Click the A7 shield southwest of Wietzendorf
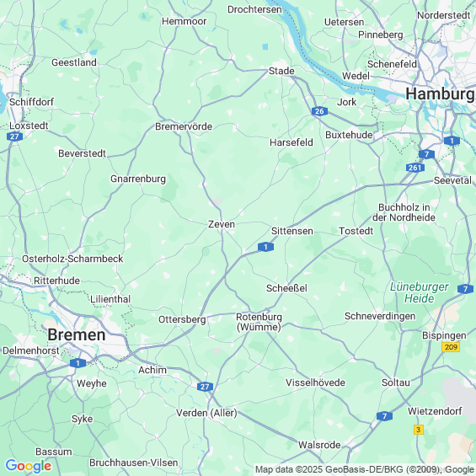This screenshot has height=476, width=476. click(384, 416)
